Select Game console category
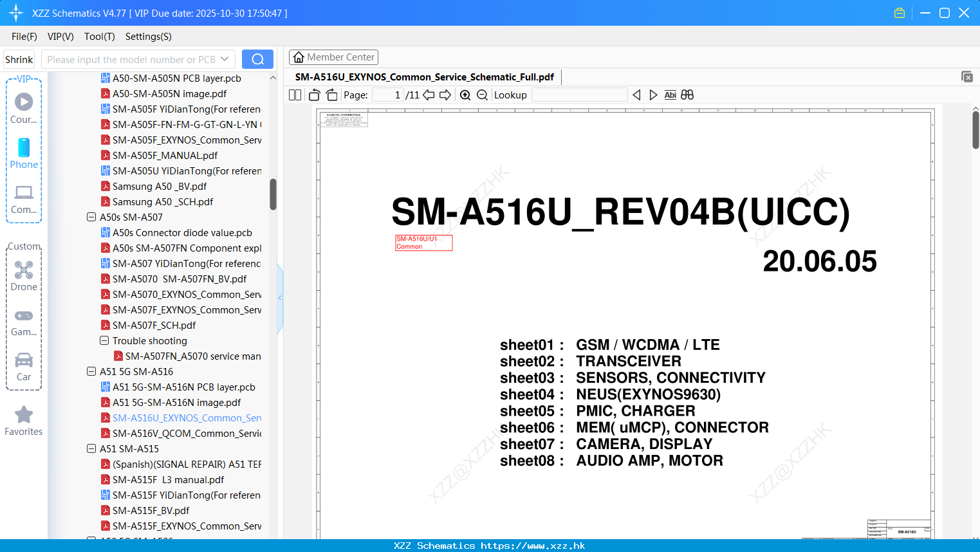Viewport: 980px width, 552px height. (x=24, y=322)
